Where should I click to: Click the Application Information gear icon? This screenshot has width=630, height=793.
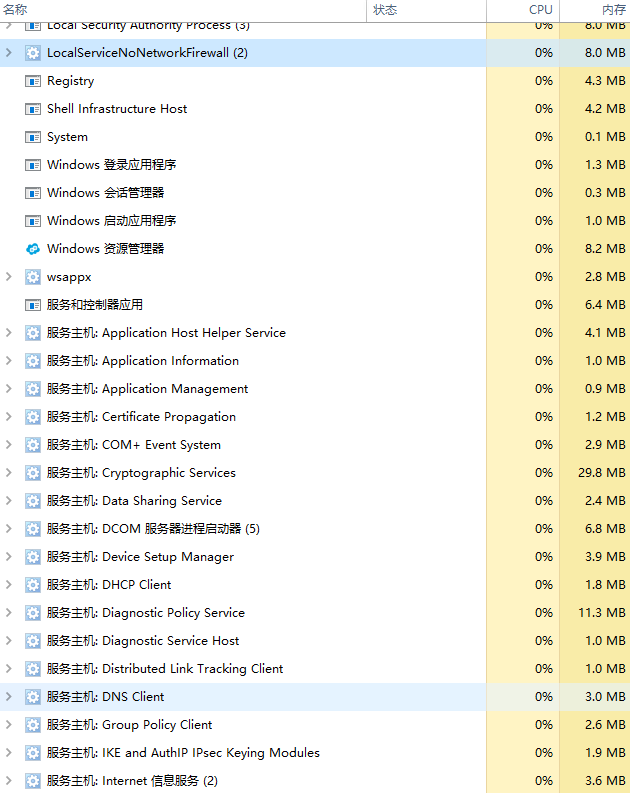[33, 361]
